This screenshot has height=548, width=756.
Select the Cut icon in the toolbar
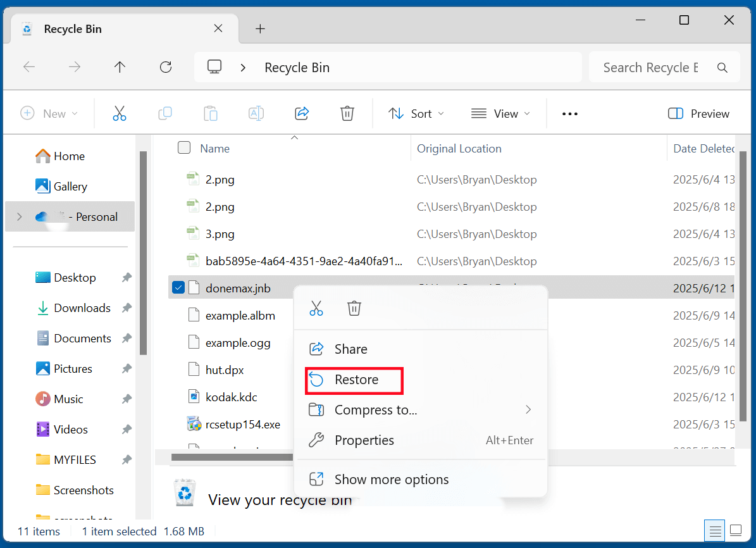[119, 113]
